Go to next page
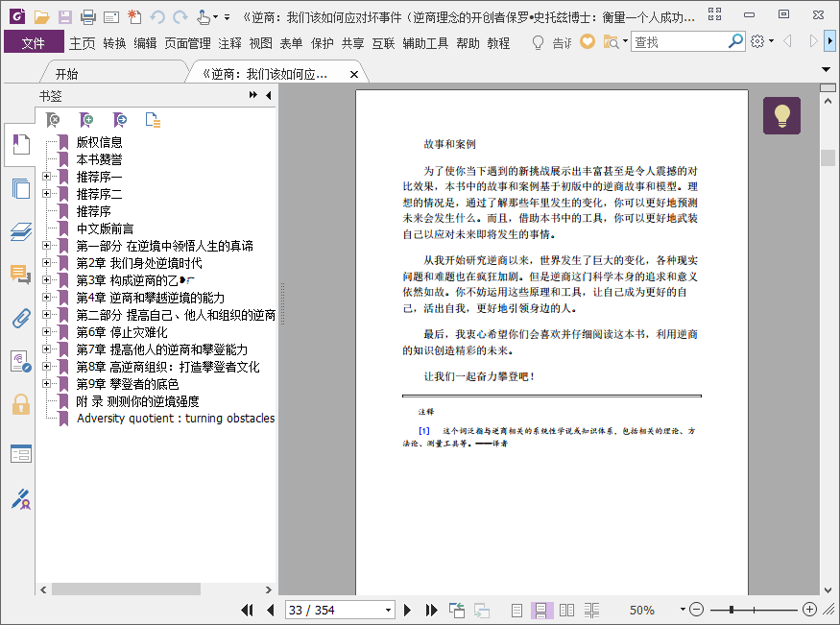 click(x=407, y=610)
